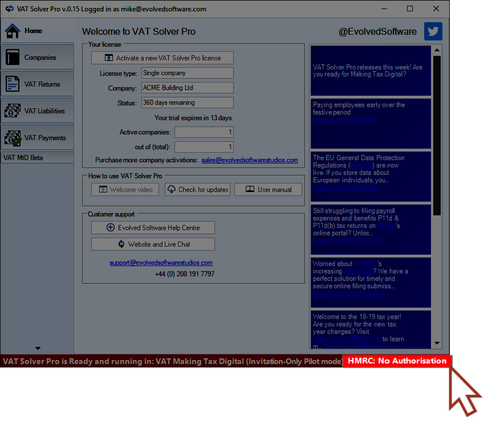Open VAT Payments page

click(x=37, y=138)
